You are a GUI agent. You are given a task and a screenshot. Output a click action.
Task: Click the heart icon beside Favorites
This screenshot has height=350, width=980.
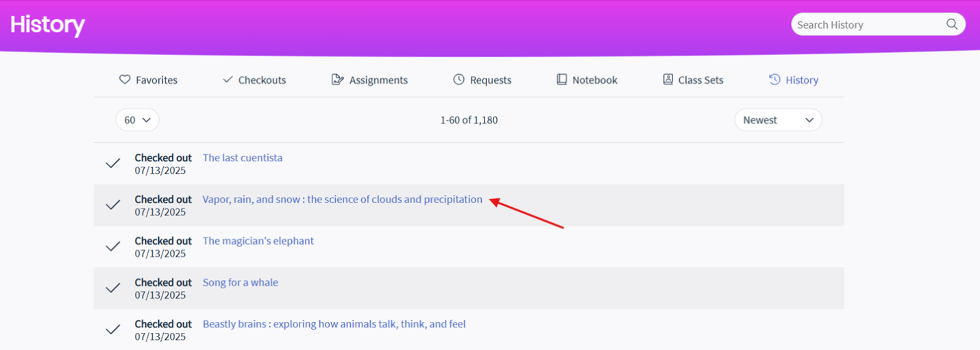pyautogui.click(x=125, y=80)
